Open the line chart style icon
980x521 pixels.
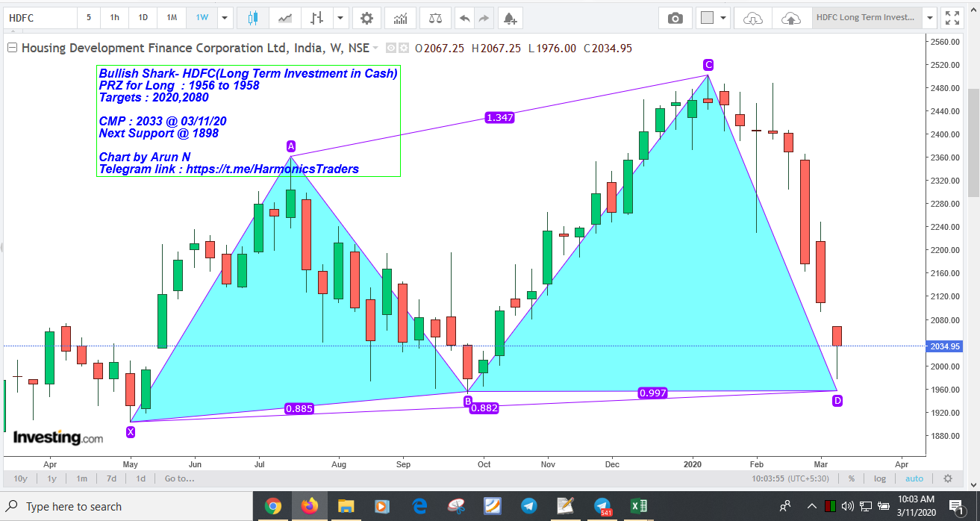284,17
